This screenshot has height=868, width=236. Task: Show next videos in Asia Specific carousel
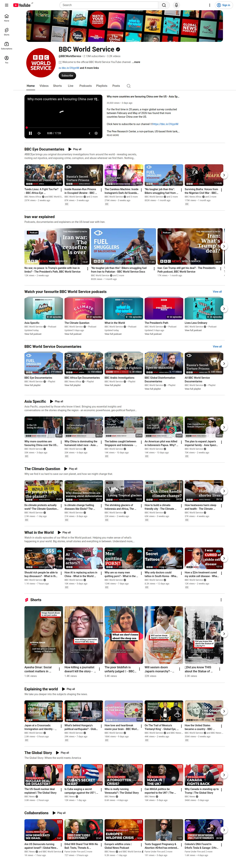224,427
